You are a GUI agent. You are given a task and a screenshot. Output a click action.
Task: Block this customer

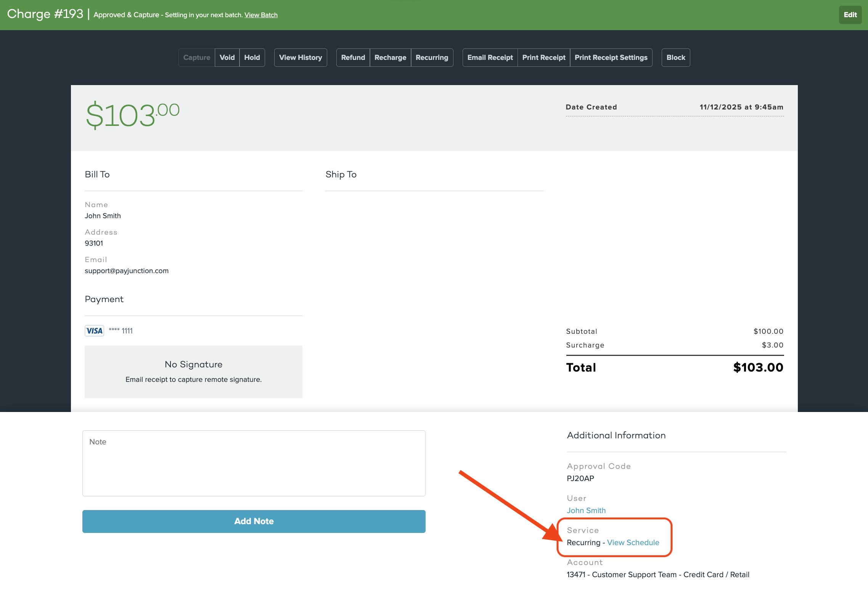tap(676, 58)
